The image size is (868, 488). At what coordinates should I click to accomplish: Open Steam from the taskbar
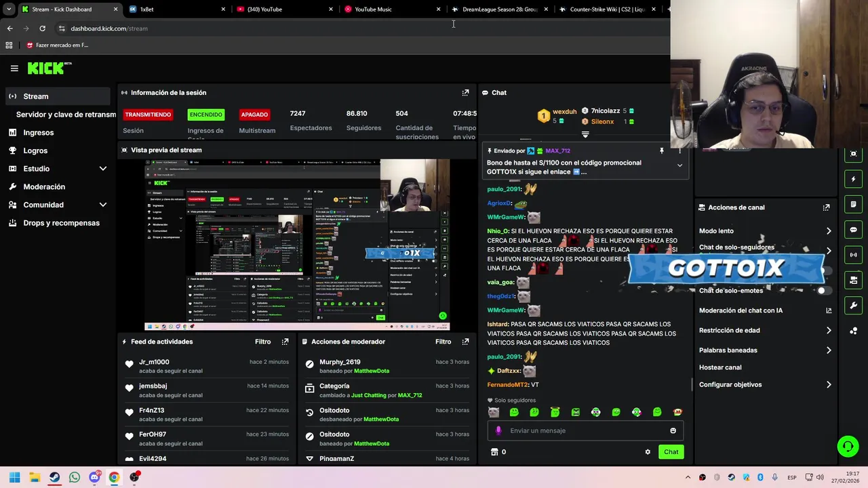coord(54,477)
